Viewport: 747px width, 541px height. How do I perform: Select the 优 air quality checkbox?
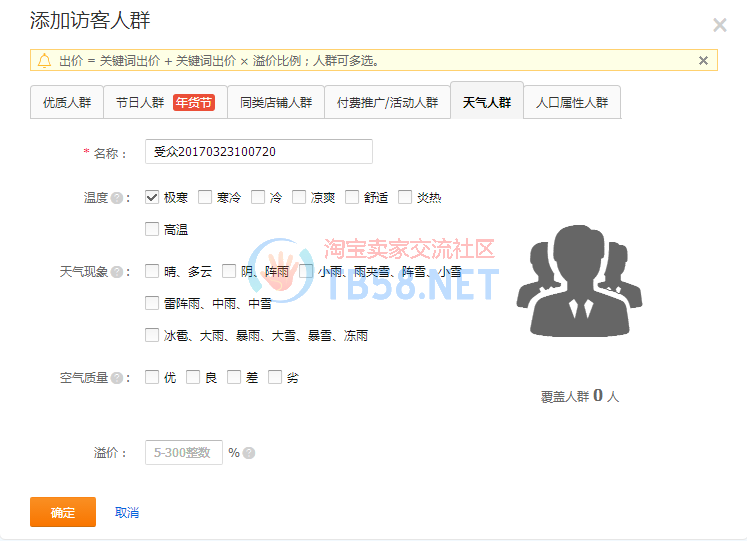coord(152,377)
